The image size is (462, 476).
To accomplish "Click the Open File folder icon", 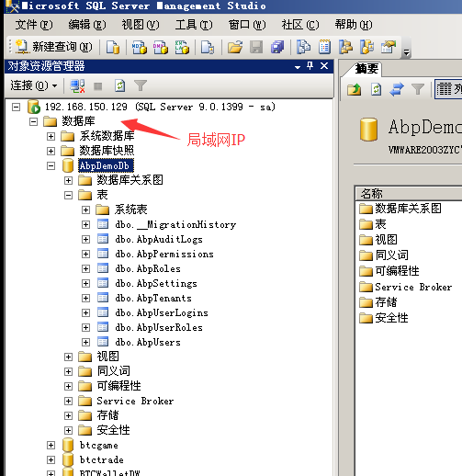I will (235, 47).
